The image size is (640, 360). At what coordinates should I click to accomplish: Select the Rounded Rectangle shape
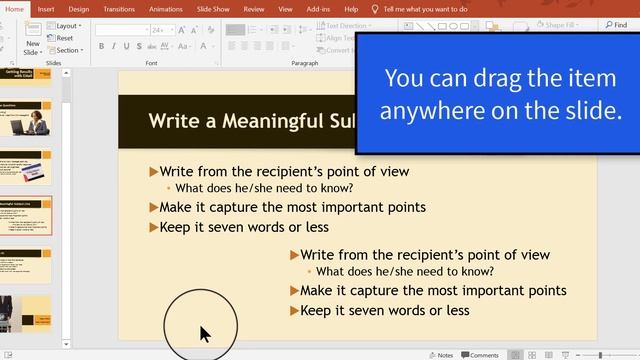click(464, 26)
